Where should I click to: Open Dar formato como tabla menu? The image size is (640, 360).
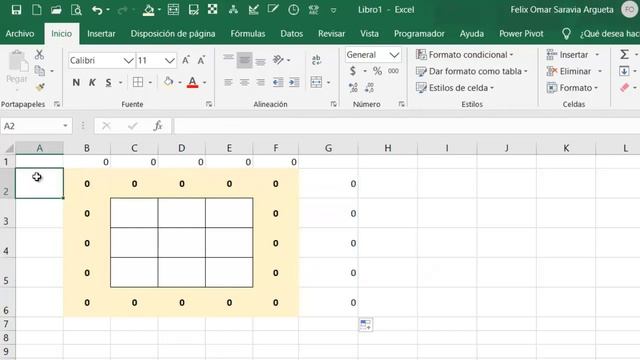pyautogui.click(x=471, y=71)
